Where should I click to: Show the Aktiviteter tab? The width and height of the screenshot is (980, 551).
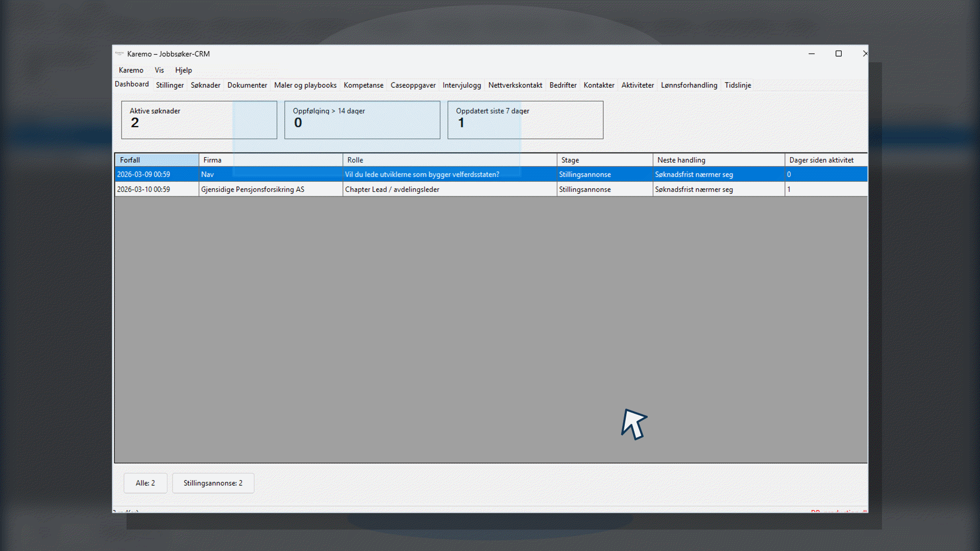point(638,85)
